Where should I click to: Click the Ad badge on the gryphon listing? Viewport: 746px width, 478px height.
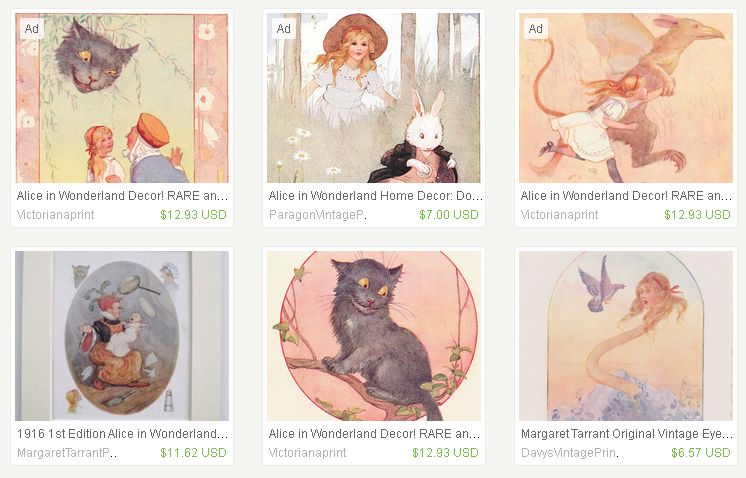536,29
